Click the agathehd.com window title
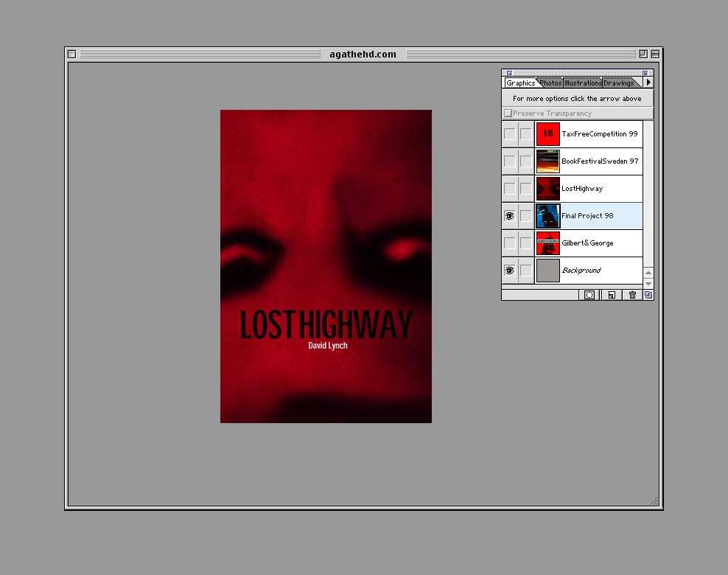 coord(363,54)
